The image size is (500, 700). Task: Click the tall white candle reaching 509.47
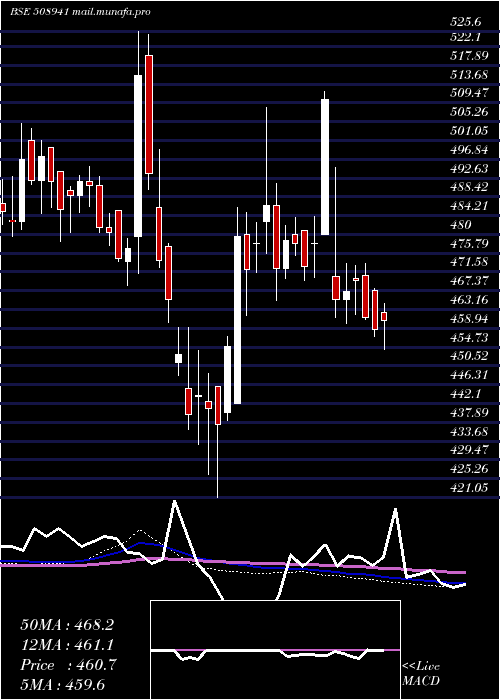click(x=325, y=167)
